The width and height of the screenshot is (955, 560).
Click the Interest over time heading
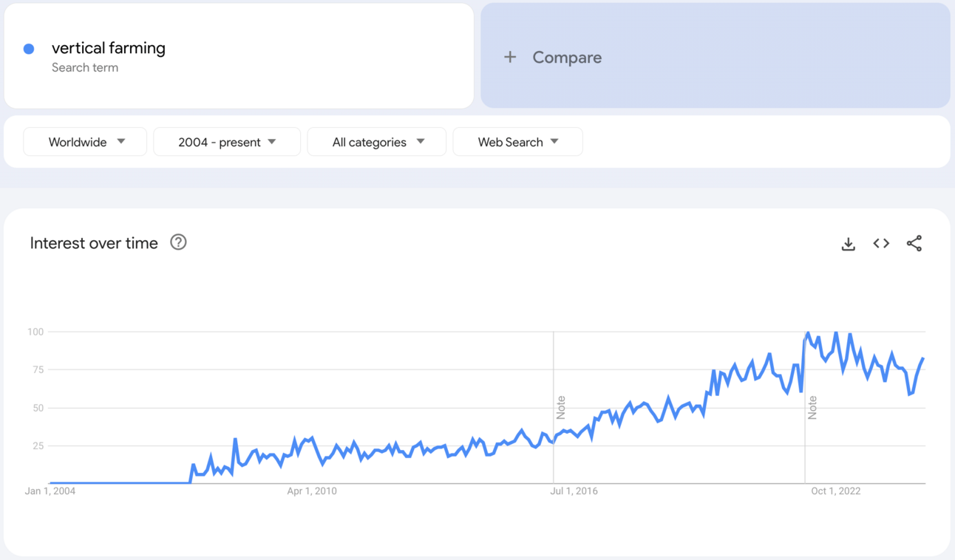[94, 243]
